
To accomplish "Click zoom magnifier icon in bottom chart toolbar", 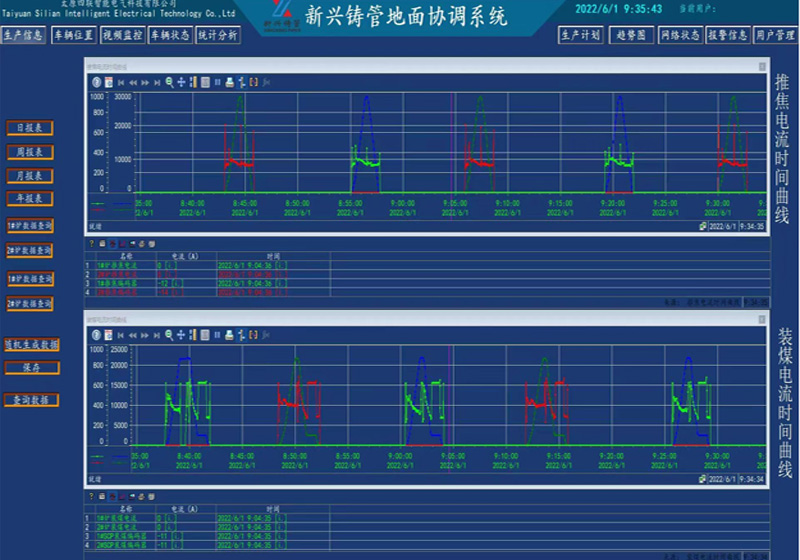I will (169, 336).
